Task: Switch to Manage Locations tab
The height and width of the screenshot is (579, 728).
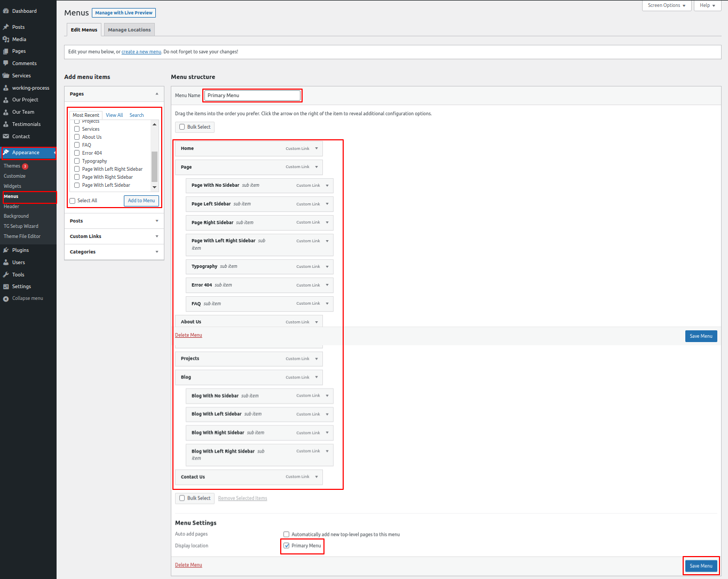Action: coord(129,30)
